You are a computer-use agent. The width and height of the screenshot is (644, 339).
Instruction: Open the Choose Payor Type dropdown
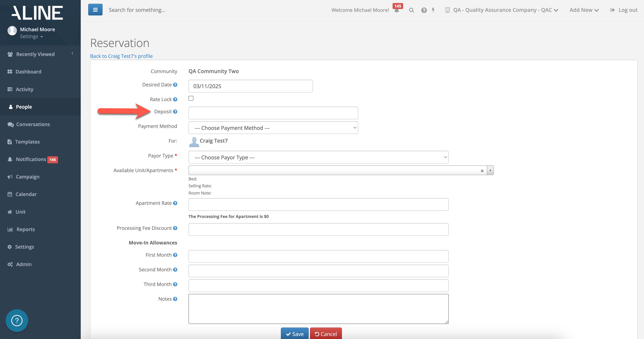click(318, 157)
